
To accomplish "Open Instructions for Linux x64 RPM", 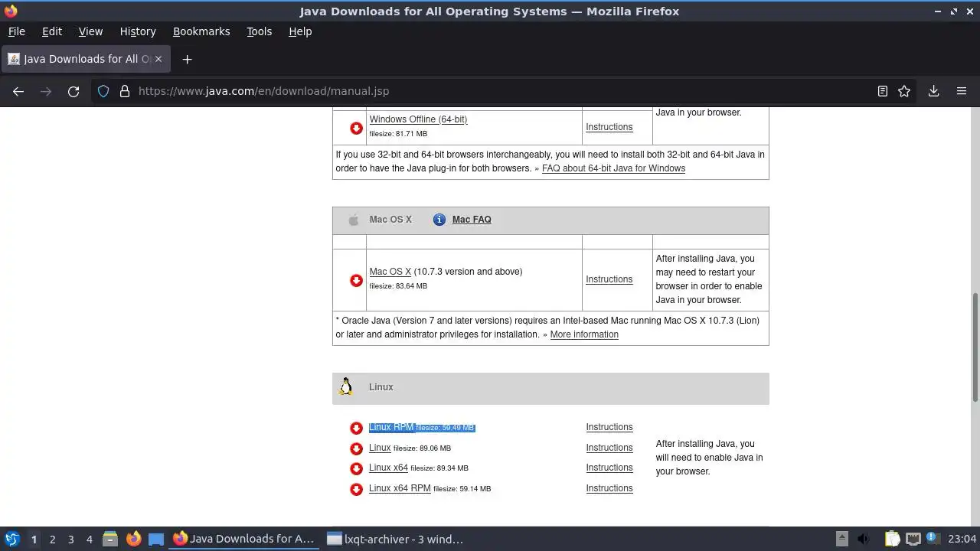I will [609, 488].
